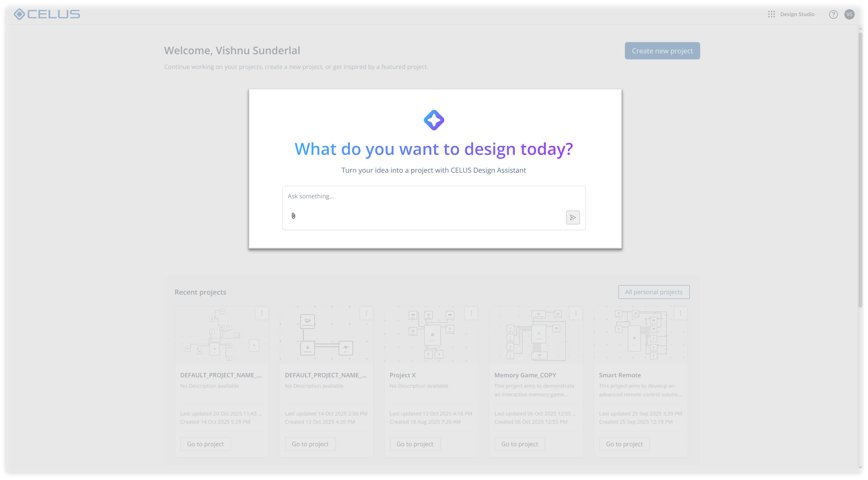The image size is (868, 480).
Task: Click the paperclip attachment icon
Action: click(x=293, y=216)
